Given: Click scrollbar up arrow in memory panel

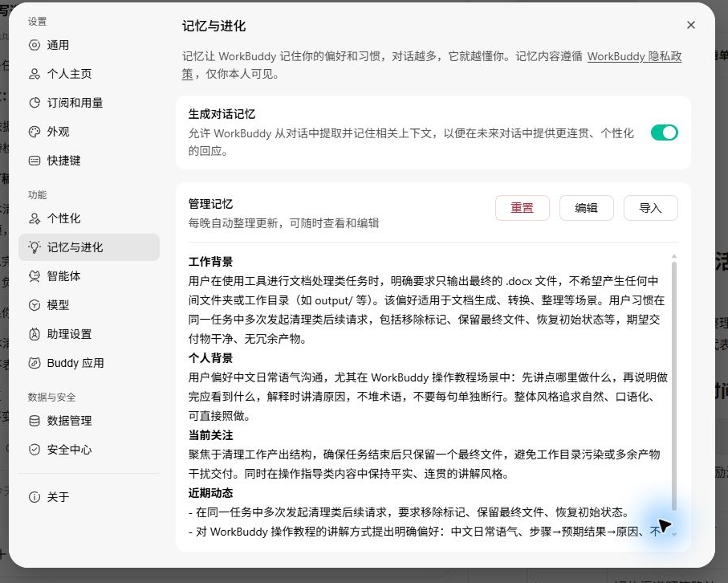Looking at the screenshot, I should coord(674,256).
